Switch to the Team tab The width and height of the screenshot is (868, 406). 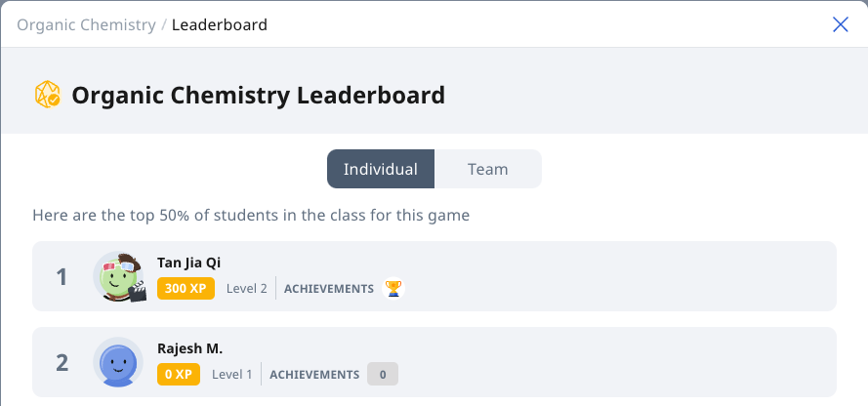click(x=487, y=169)
